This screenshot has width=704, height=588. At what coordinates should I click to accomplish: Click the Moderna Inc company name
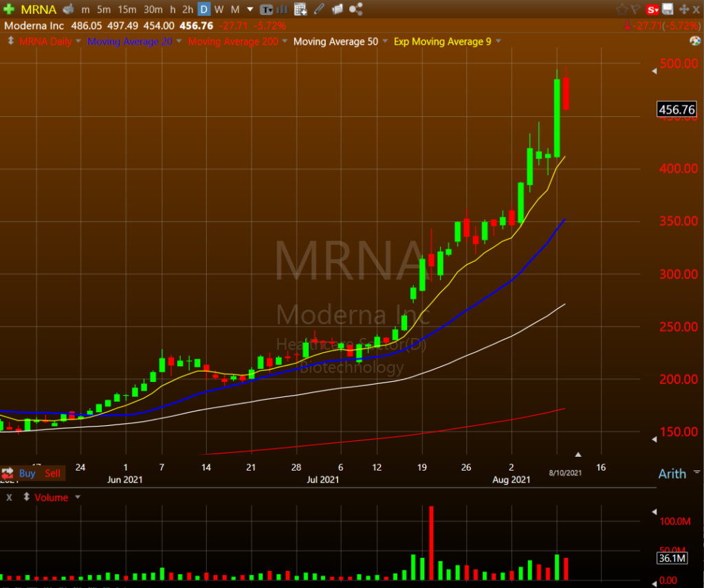34,26
